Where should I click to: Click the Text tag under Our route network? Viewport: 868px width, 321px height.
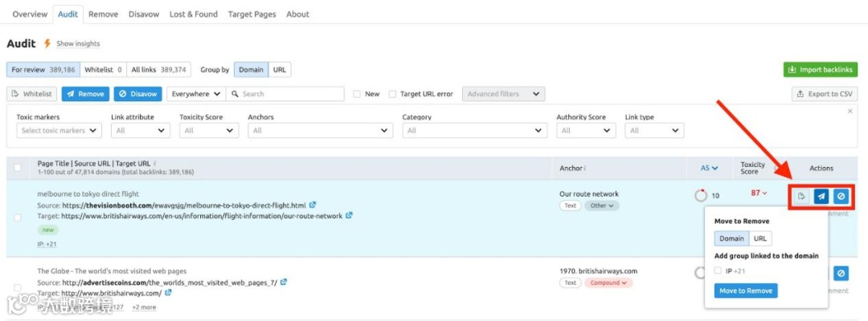coord(570,205)
